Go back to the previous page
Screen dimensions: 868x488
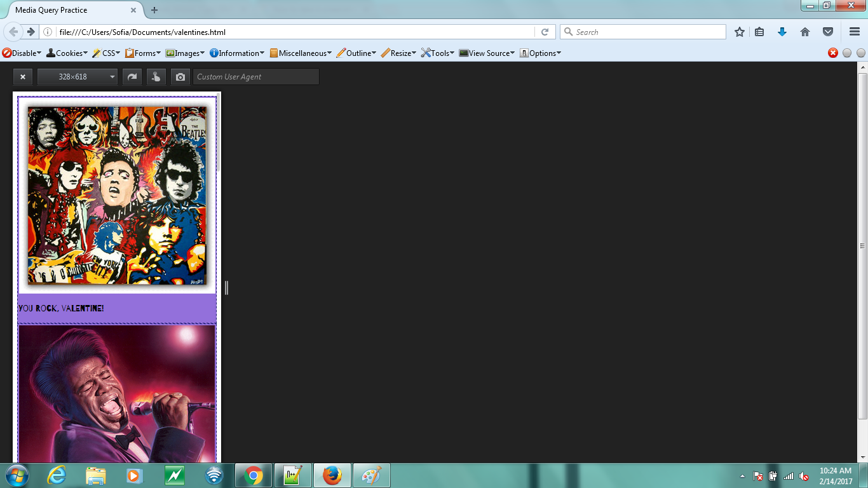(13, 32)
